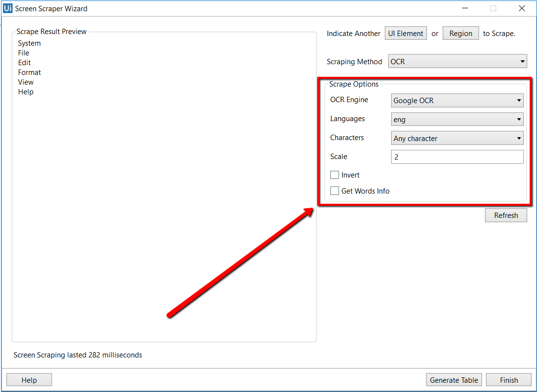Check the Get Words Info box
537x392 pixels.
click(x=334, y=191)
